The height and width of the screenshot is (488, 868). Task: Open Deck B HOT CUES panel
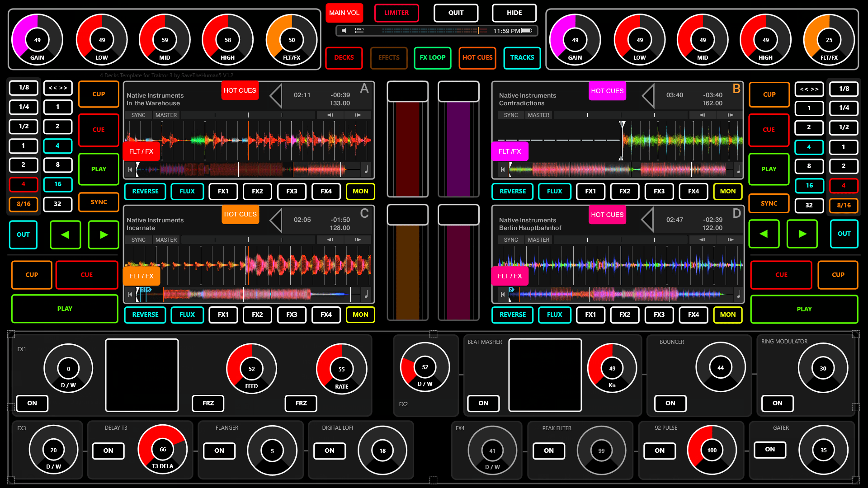(x=607, y=91)
